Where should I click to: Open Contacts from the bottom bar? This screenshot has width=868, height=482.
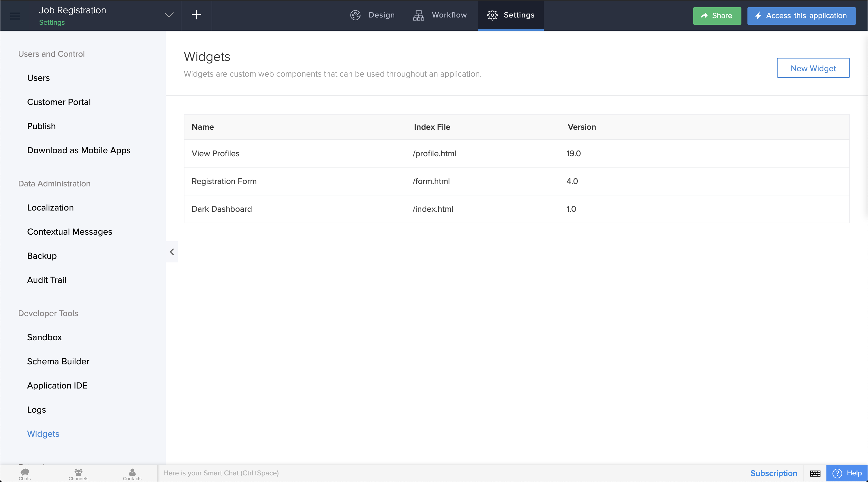132,473
